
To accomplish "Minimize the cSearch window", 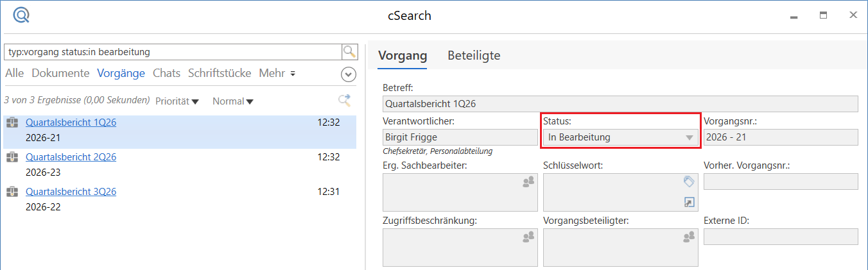I will [x=794, y=16].
